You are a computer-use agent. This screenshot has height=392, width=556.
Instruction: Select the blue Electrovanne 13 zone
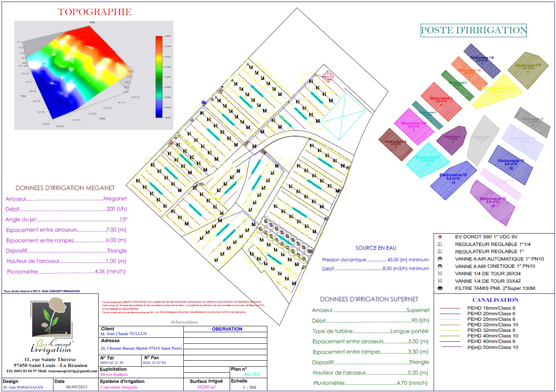510,165
